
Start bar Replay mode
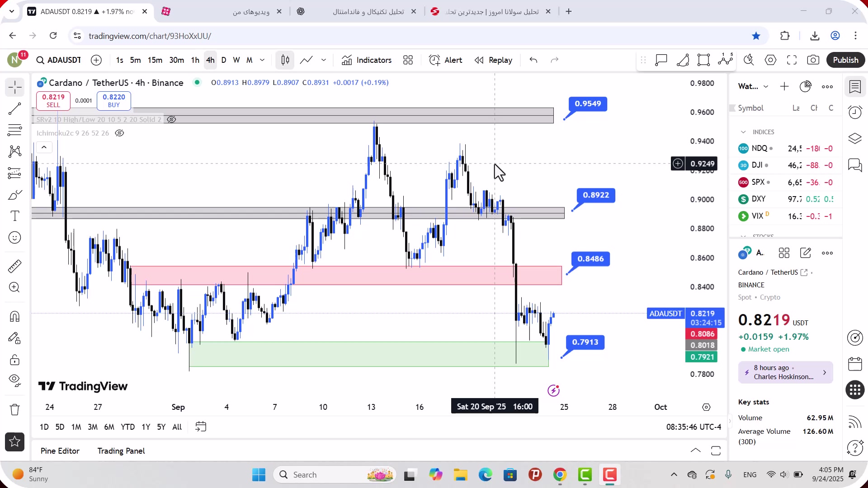493,60
